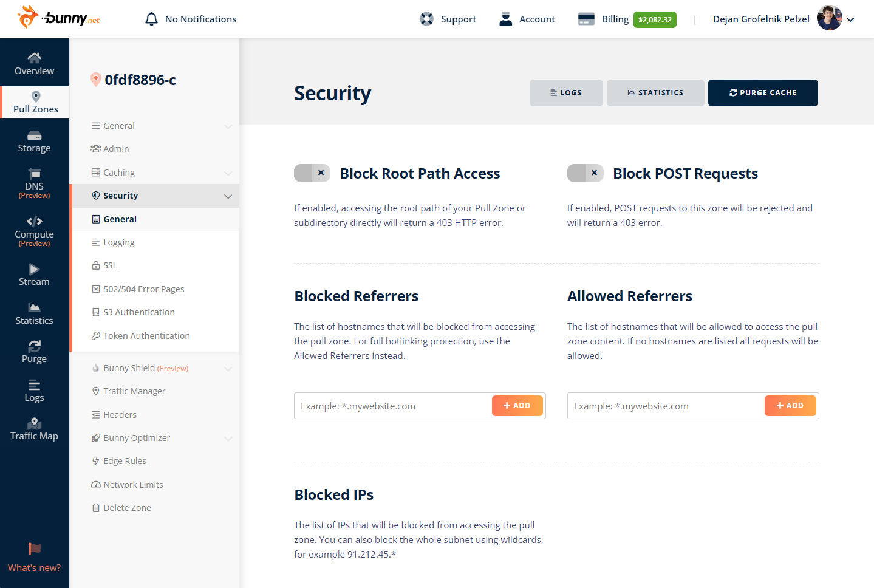Open the Compute code icon

[35, 221]
